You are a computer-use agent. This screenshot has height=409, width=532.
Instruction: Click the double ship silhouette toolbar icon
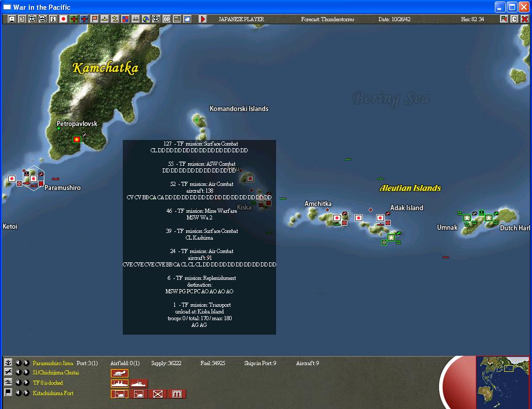115,19
